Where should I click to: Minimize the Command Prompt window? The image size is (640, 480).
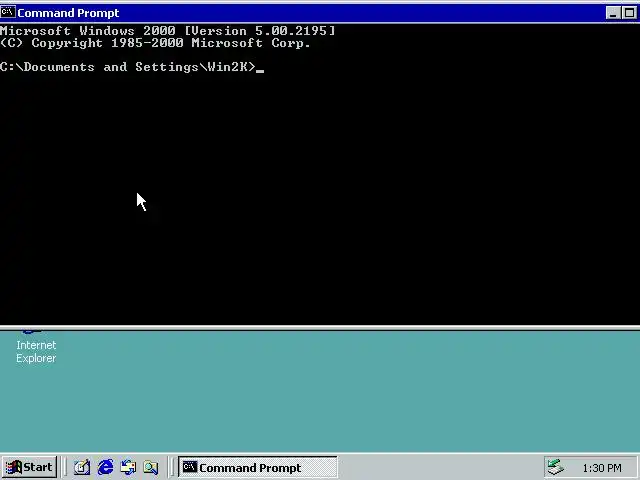coord(613,13)
